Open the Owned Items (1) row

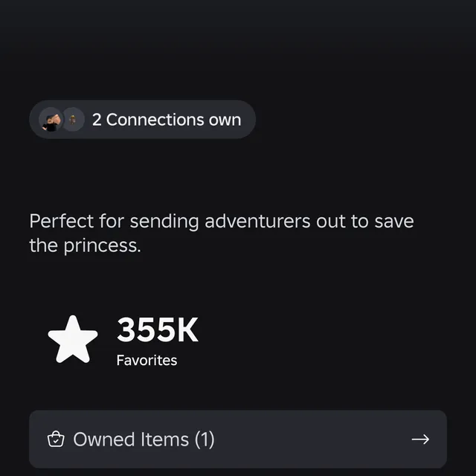(238, 440)
